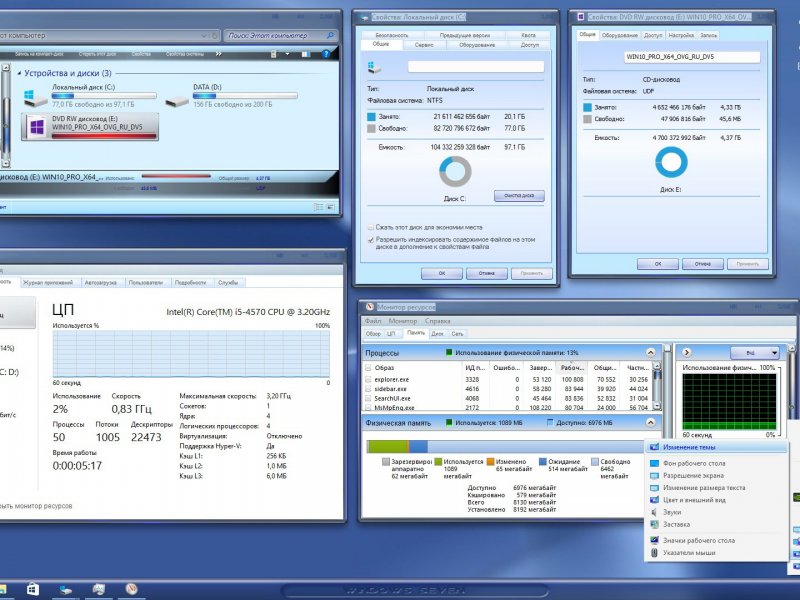Click the mouse pointers icon in context menu

click(x=654, y=553)
